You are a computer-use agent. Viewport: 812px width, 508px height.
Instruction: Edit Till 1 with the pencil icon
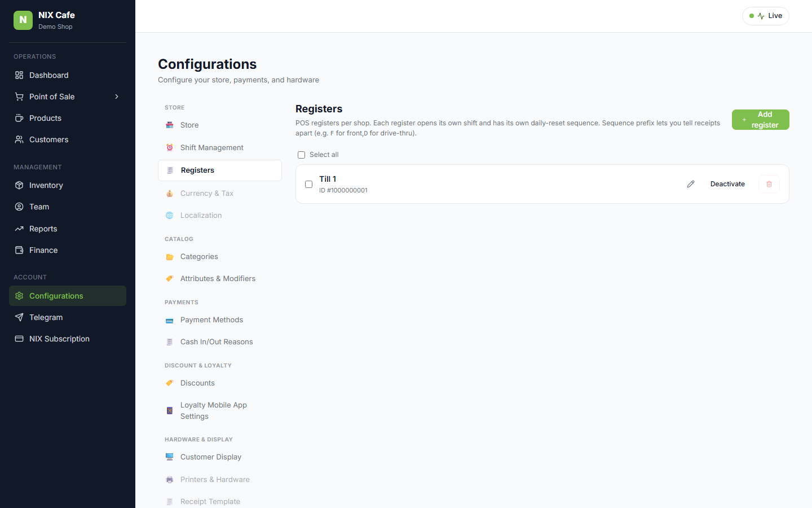[x=691, y=184]
